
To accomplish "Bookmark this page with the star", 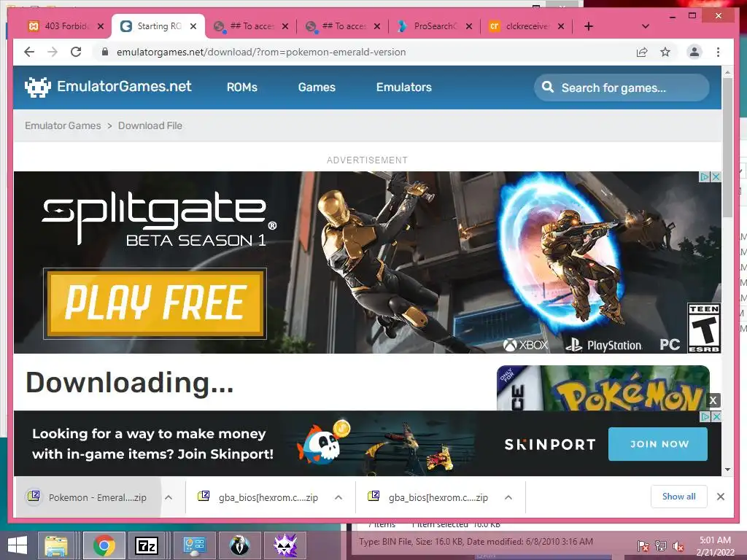I will click(665, 52).
